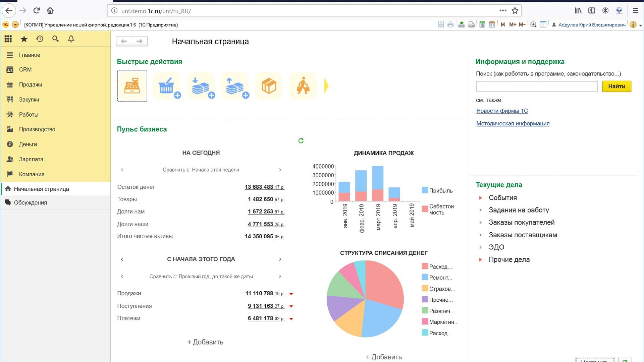Refresh the Пульс бизнеса data
Screen dimensions: 644x362
click(x=301, y=141)
